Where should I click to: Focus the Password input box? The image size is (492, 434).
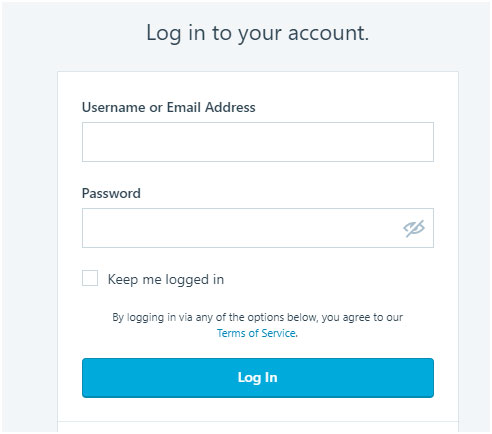click(258, 228)
